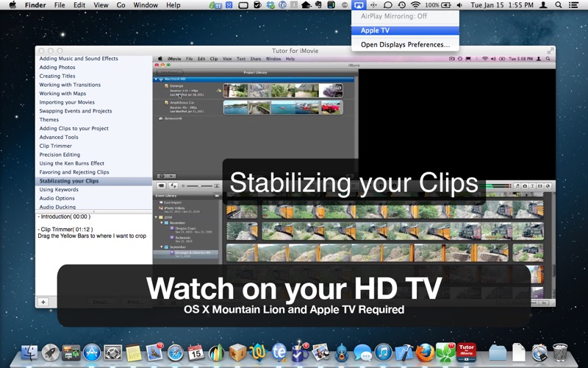Open the AirPlay Mirroring menu bar icon

tap(358, 5)
